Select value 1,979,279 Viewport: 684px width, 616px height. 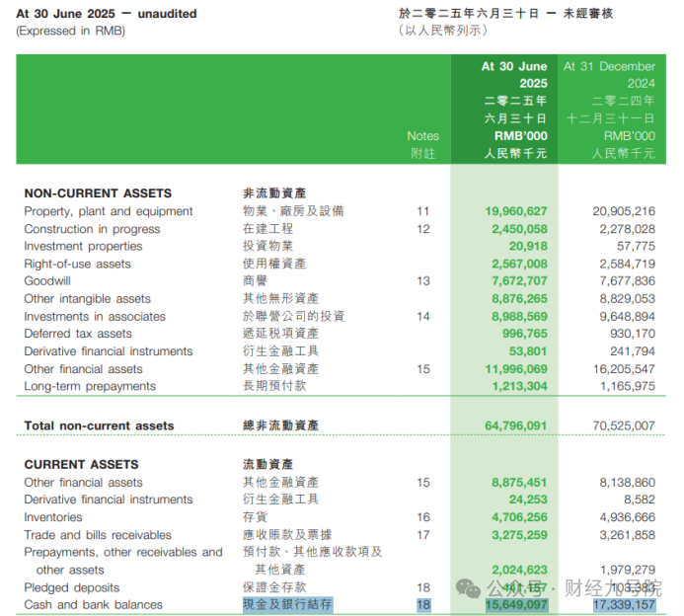pyautogui.click(x=627, y=571)
